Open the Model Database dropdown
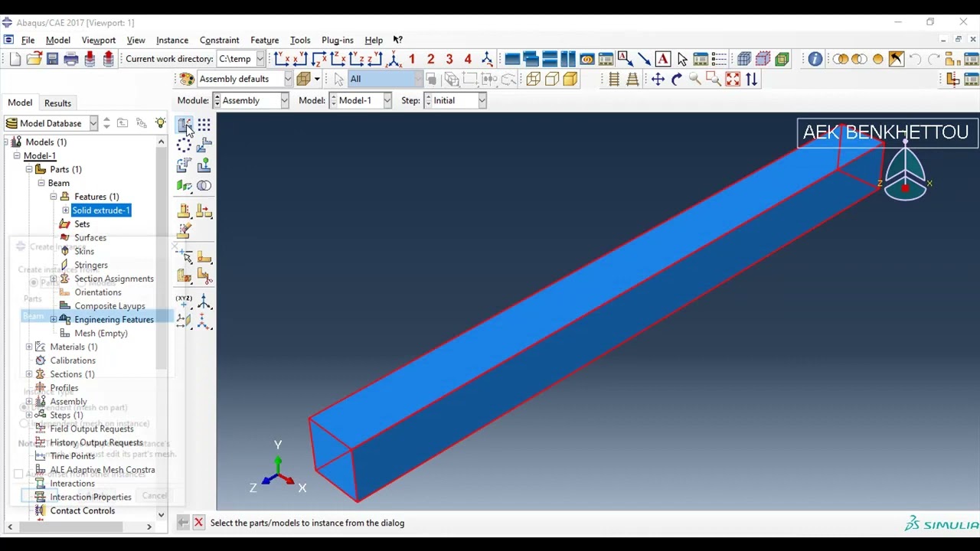 coord(51,123)
